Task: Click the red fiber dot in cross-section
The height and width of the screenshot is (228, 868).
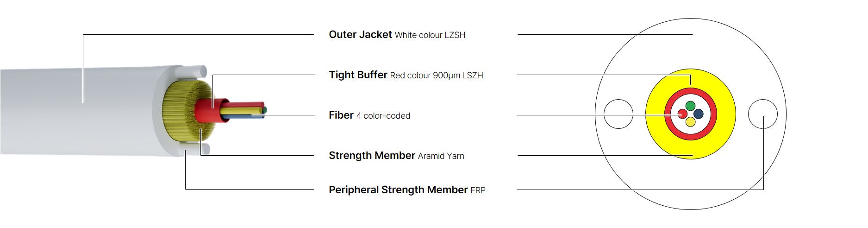Action: coord(682,114)
